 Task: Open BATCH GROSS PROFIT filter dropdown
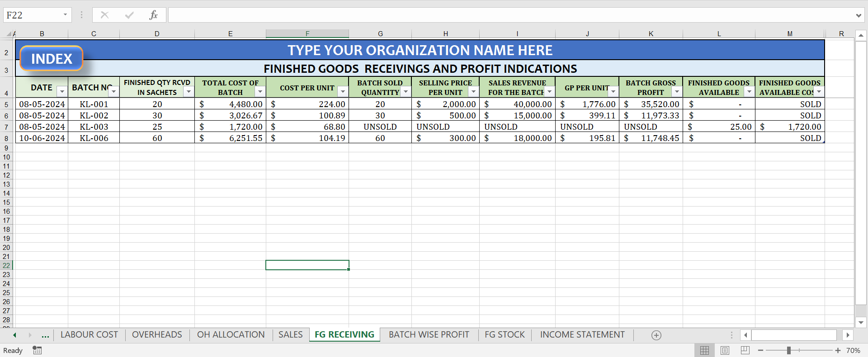(677, 92)
